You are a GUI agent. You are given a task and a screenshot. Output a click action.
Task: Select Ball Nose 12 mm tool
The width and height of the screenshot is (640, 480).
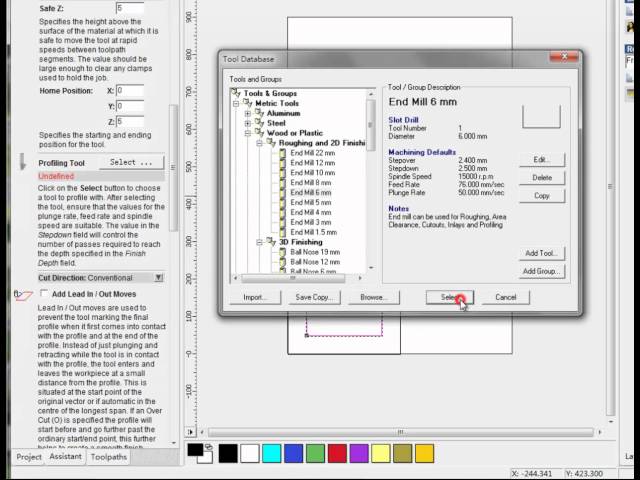[x=315, y=262]
